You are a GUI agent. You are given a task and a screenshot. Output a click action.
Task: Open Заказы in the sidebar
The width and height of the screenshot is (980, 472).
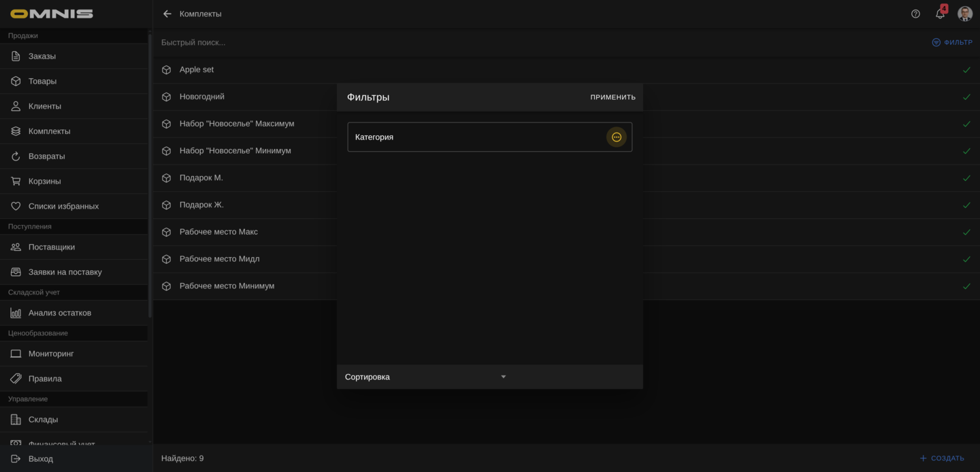[42, 56]
